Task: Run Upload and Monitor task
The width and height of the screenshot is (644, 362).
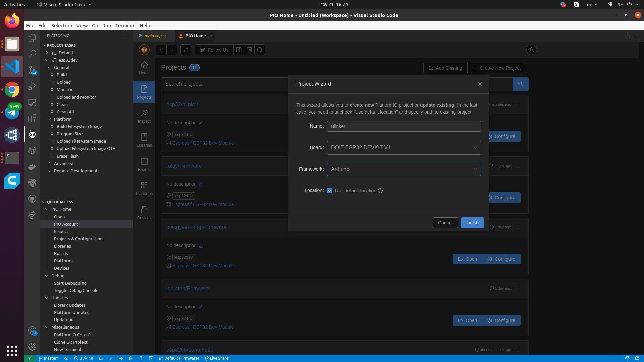Action: (x=76, y=97)
